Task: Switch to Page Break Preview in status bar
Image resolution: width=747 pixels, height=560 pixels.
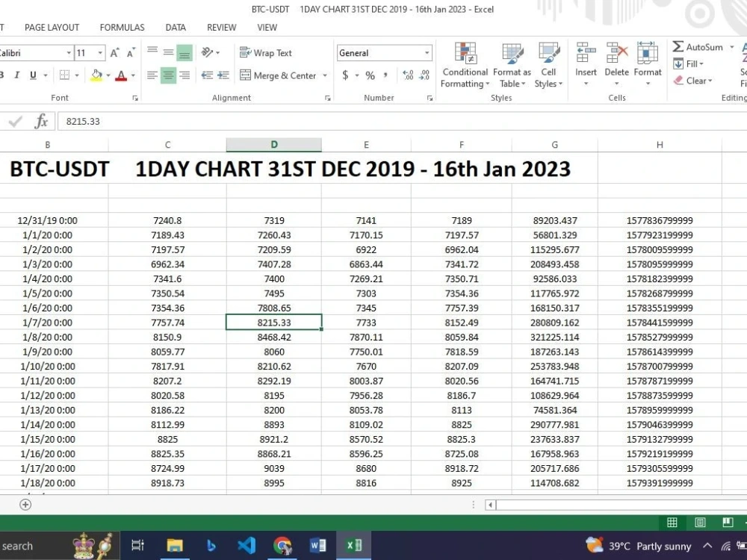Action: click(728, 523)
